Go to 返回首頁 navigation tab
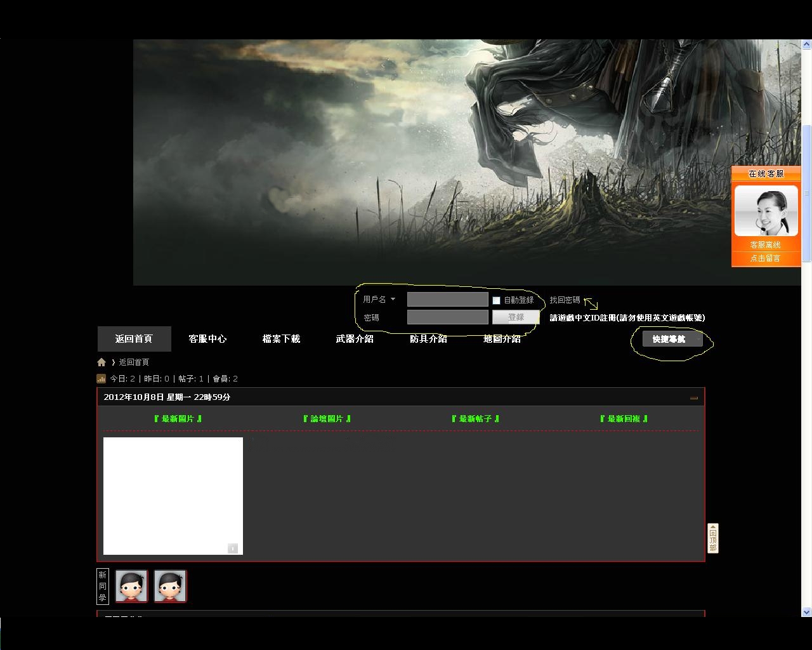This screenshot has width=812, height=650. coord(134,339)
